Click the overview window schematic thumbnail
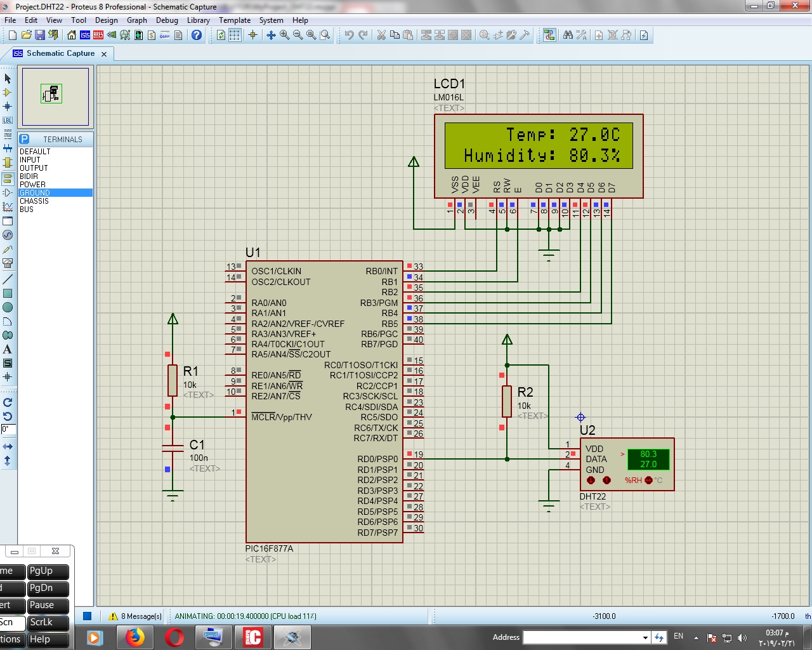Image resolution: width=812 pixels, height=650 pixels. click(51, 94)
